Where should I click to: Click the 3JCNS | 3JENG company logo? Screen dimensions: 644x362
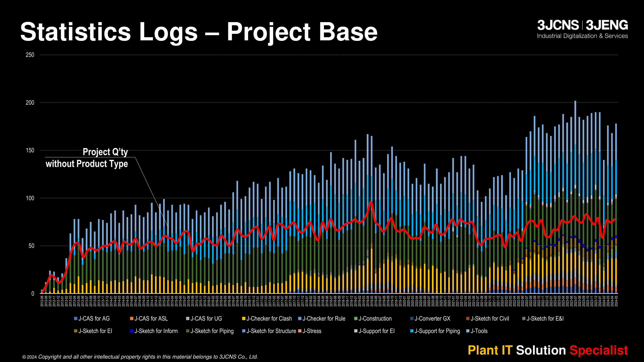pyautogui.click(x=583, y=25)
